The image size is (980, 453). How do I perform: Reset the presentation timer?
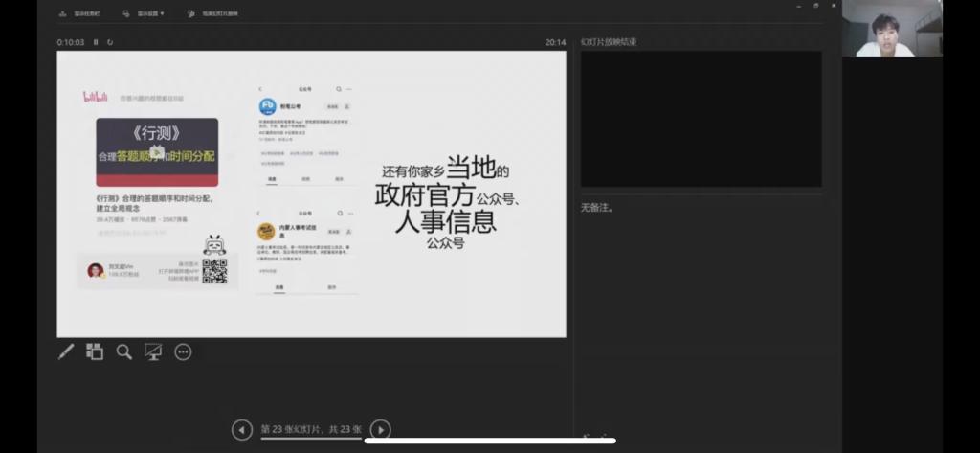(x=110, y=42)
